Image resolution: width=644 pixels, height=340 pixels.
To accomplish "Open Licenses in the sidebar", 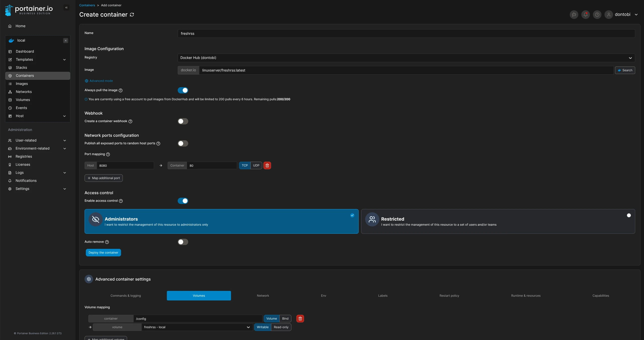I will (x=38, y=164).
